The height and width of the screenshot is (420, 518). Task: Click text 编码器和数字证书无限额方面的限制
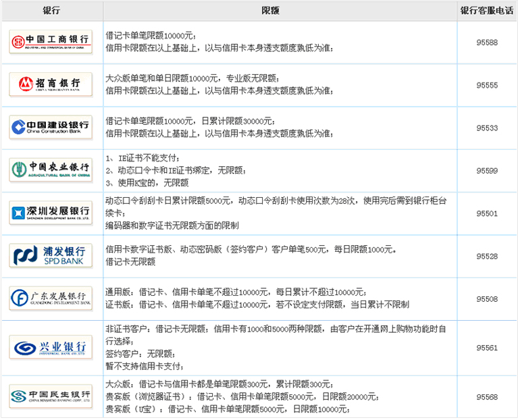172,226
